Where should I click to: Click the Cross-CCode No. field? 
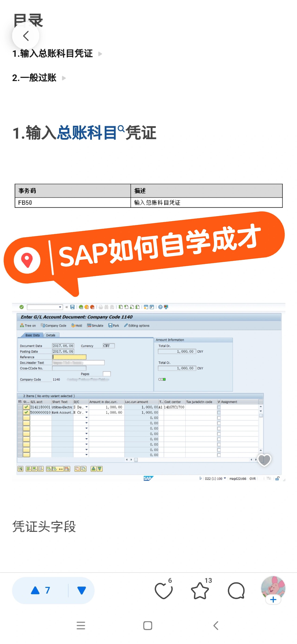[69, 368]
